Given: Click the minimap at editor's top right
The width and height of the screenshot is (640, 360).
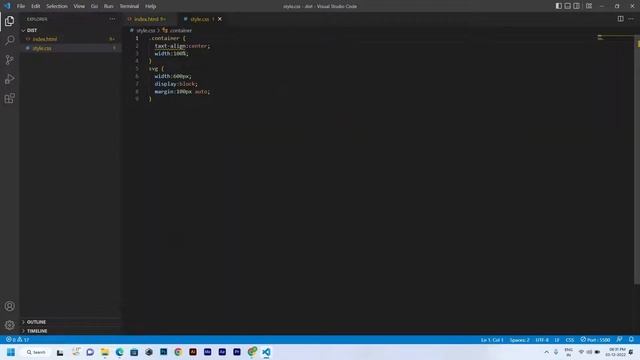Looking at the screenshot, I should point(616,39).
